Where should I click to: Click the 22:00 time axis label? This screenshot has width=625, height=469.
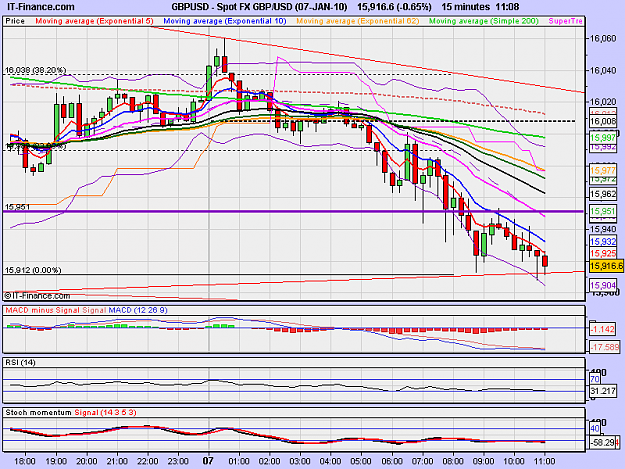coord(147,461)
